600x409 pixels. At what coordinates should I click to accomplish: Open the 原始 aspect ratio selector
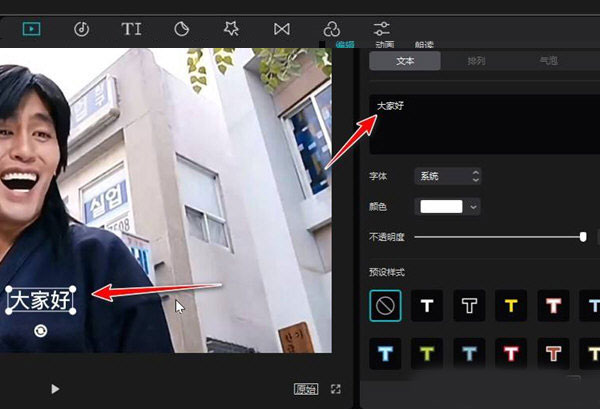click(x=306, y=389)
